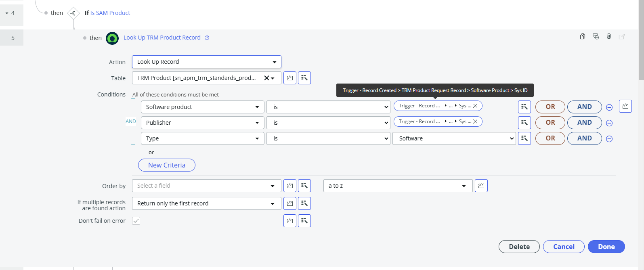Change the Software product condition field

203,107
